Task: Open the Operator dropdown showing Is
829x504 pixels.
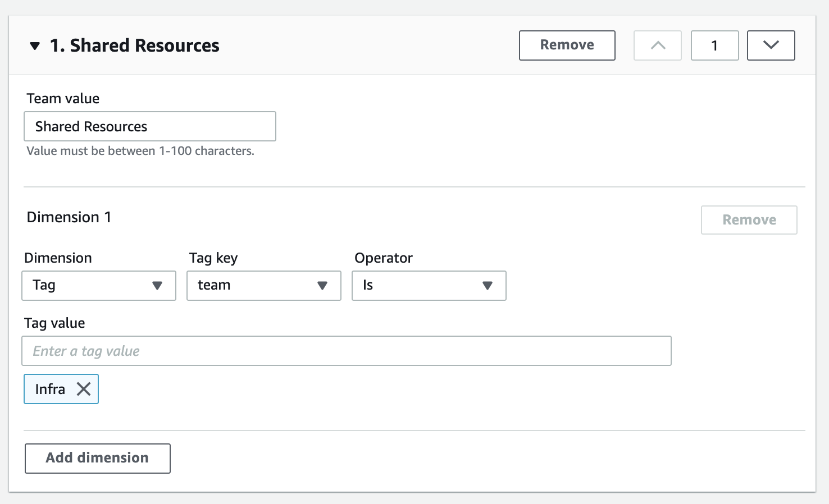Action: [x=429, y=286]
